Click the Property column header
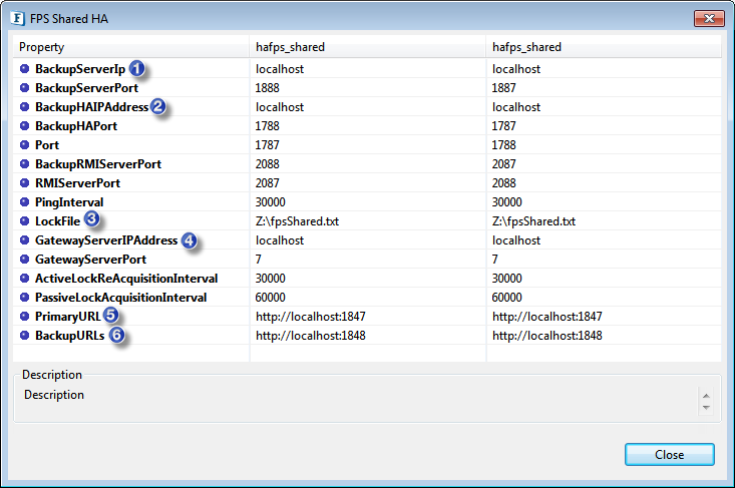 click(x=131, y=47)
